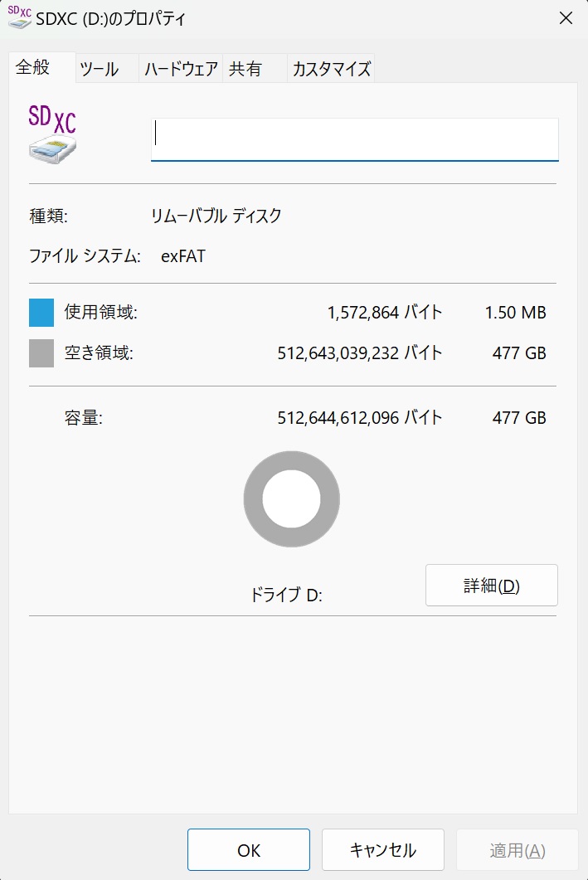
Task: Click the large SDXC card drive icon
Action: (52, 134)
